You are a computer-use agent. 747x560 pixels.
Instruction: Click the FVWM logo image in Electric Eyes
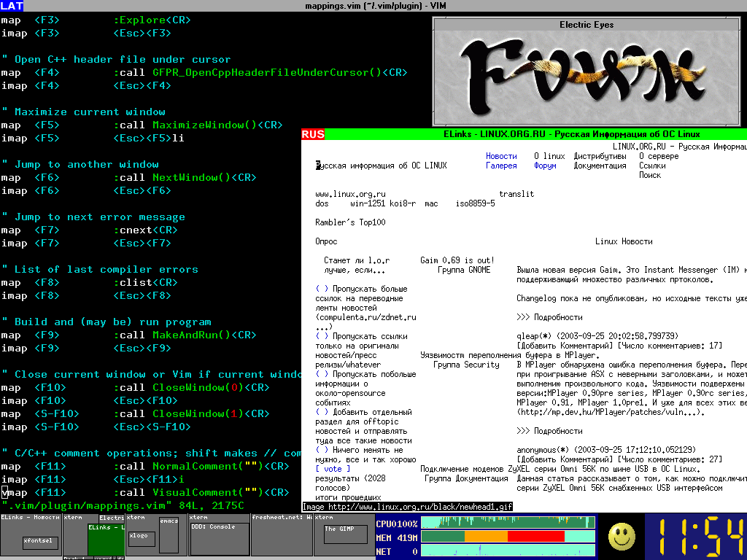(586, 77)
